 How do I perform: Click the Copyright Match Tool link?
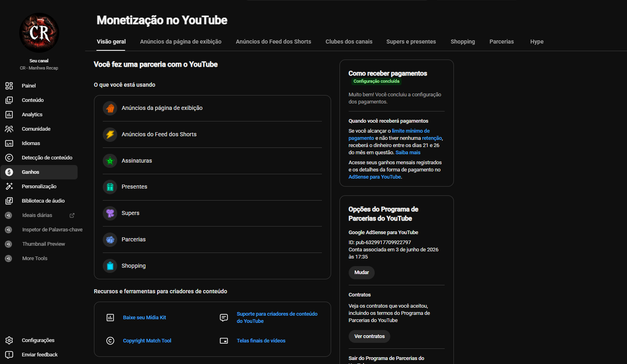pos(147,341)
